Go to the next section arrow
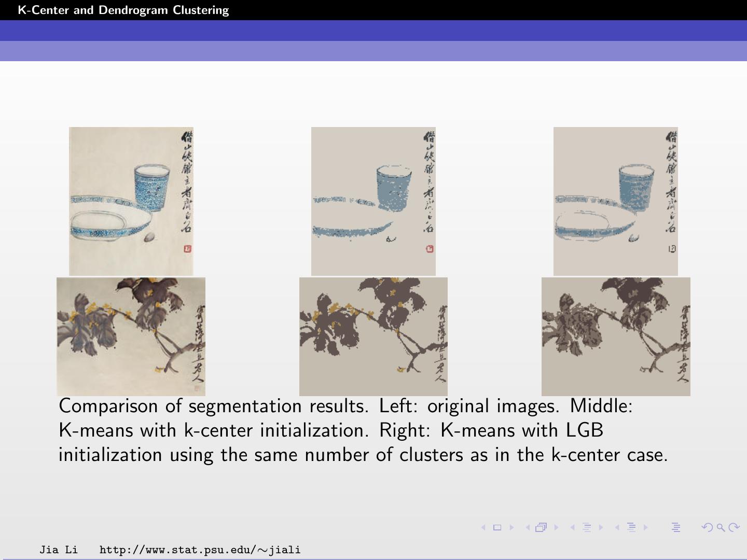Screen dimensions: 747x560 pos(646,528)
